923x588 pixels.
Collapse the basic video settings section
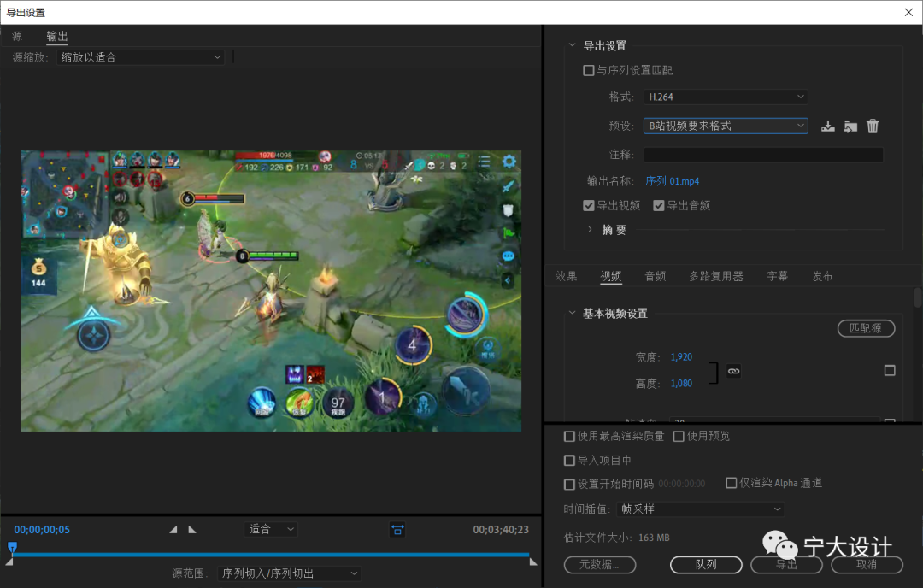tap(572, 313)
